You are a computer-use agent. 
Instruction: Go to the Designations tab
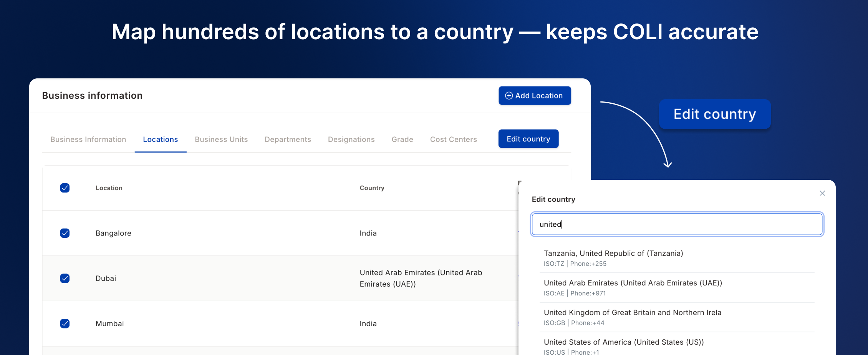click(x=351, y=139)
